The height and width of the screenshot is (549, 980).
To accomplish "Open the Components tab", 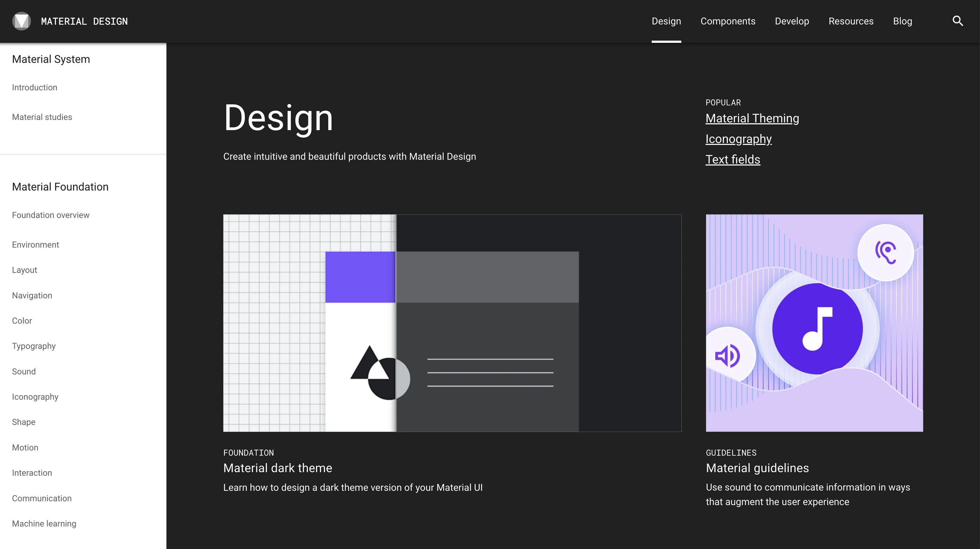I will tap(728, 21).
